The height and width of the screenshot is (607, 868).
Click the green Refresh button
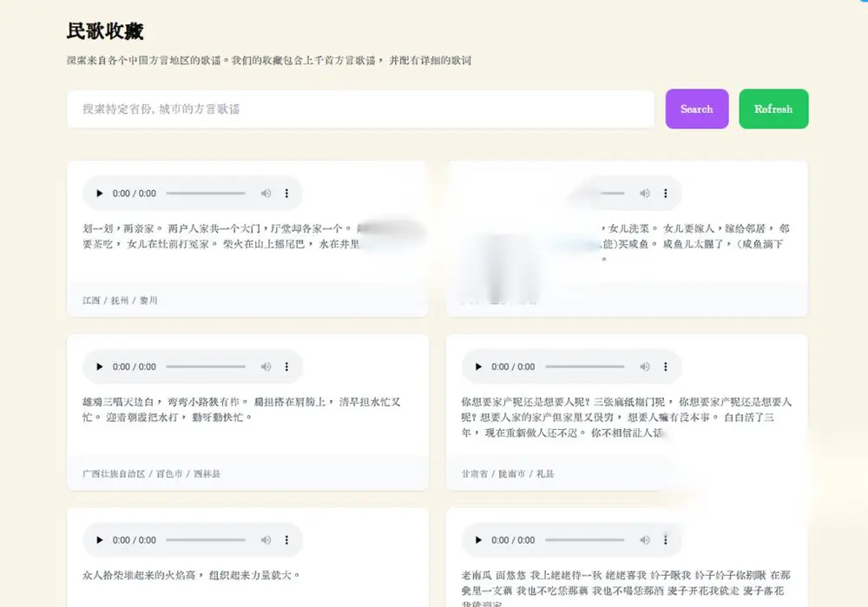[773, 109]
